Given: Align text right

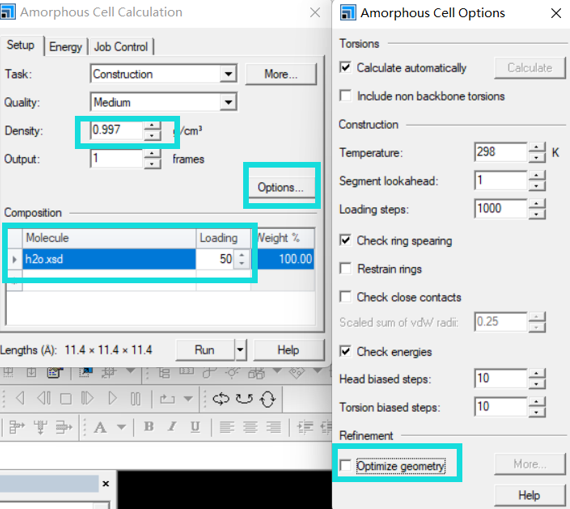Looking at the screenshot, I should [273, 427].
